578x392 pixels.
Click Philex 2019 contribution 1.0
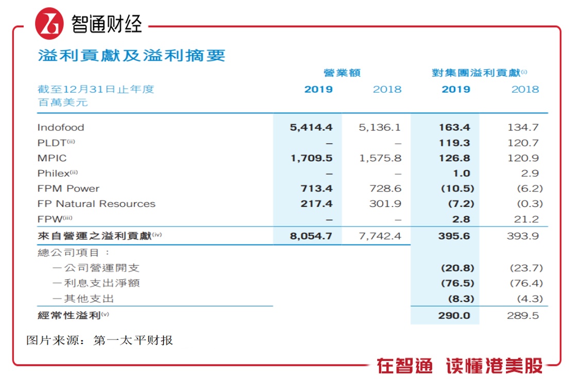462,173
